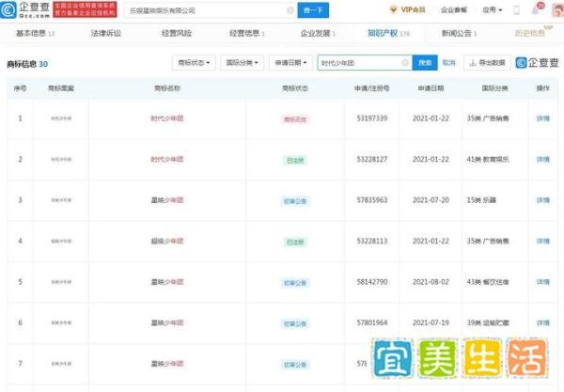564x392 pixels.
Task: Open 详情 for registration 57801964
Action: point(542,323)
